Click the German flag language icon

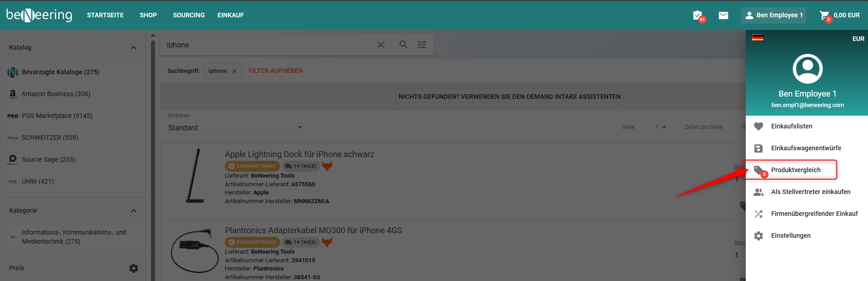(758, 38)
